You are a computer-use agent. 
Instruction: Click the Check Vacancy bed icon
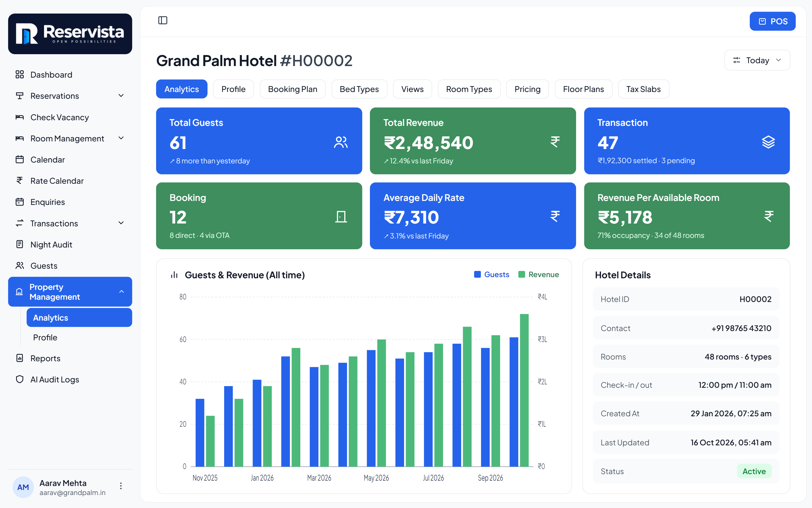coord(20,117)
